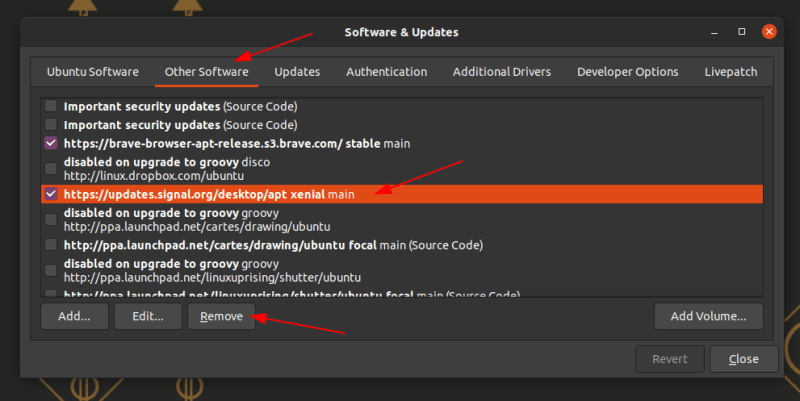Enable the cartes drawing focal source checkbox
The height and width of the screenshot is (401, 800).
coord(51,245)
